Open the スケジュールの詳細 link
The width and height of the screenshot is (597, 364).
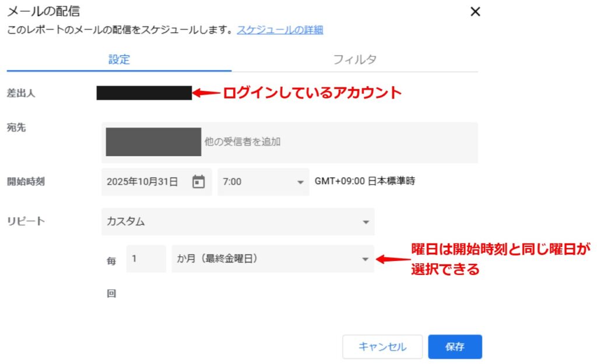(x=280, y=30)
